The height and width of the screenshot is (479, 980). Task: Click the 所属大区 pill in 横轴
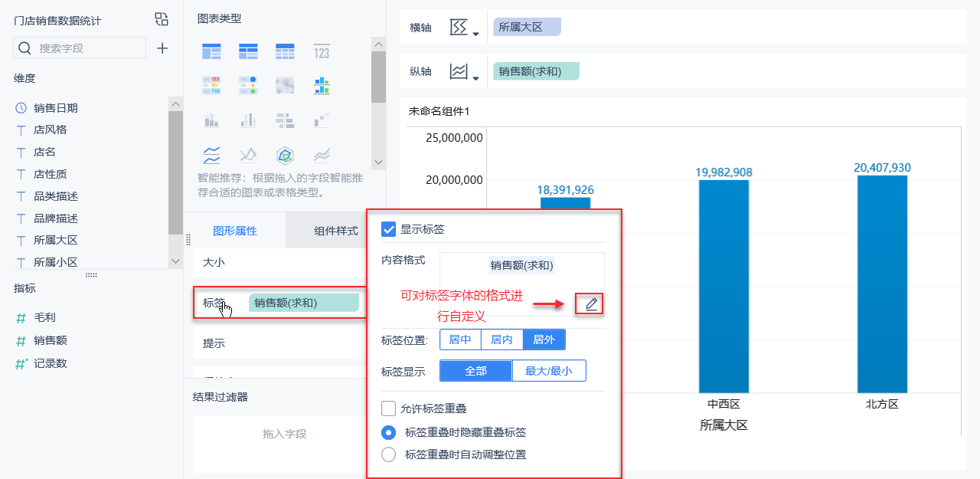click(528, 27)
